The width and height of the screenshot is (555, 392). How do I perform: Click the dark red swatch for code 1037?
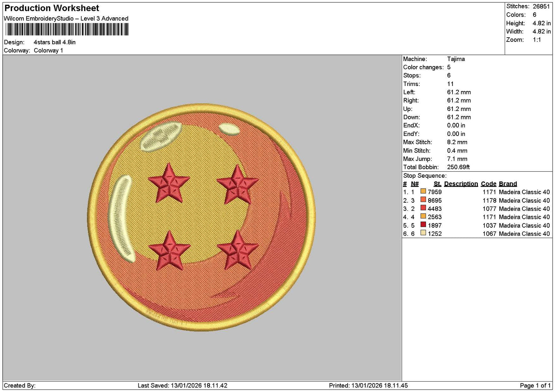(423, 225)
